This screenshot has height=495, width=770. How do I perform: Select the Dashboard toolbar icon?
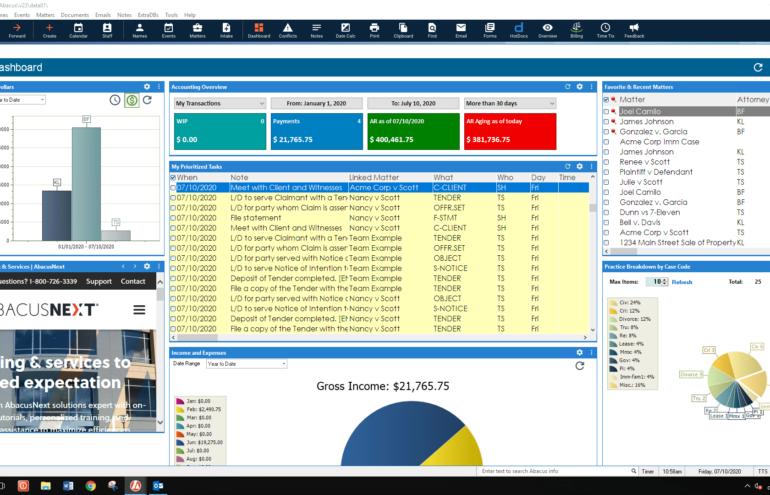(259, 30)
